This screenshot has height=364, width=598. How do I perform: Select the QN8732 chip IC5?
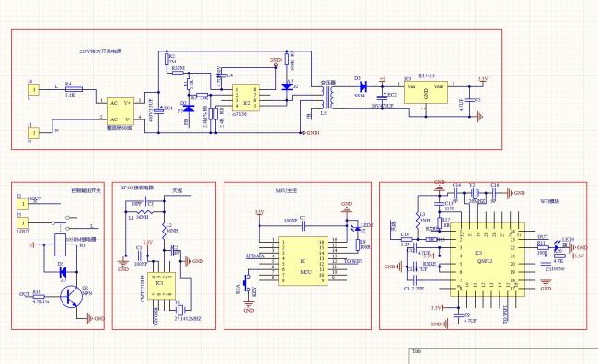pos(488,259)
